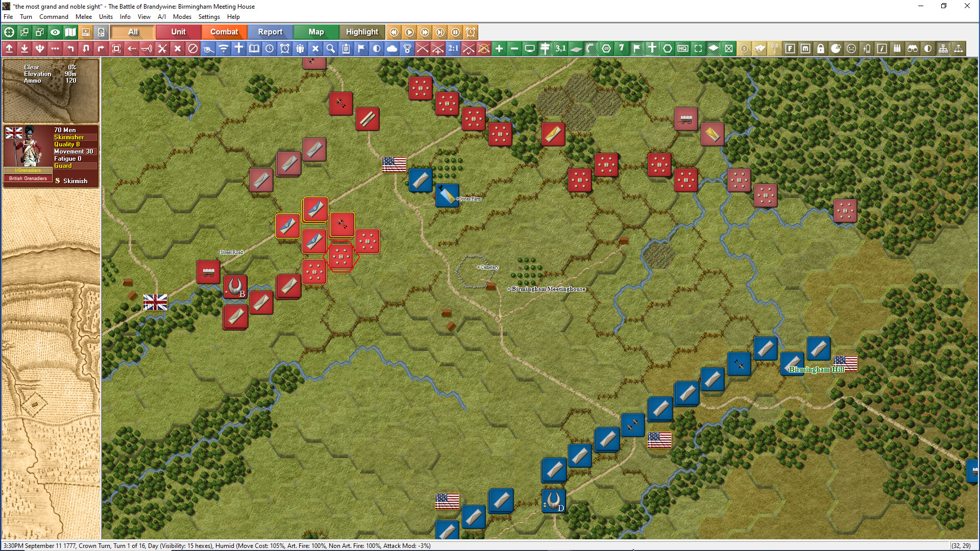Open the Command menu
Image resolution: width=980 pixels, height=551 pixels.
(54, 17)
